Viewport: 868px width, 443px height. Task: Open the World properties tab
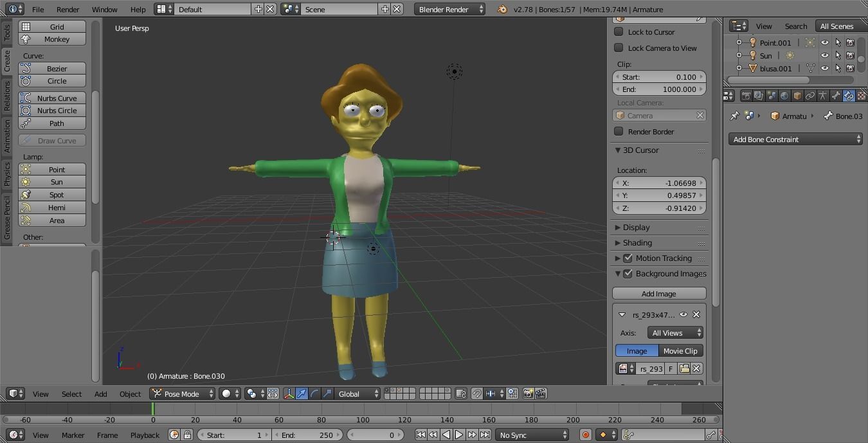tap(784, 96)
